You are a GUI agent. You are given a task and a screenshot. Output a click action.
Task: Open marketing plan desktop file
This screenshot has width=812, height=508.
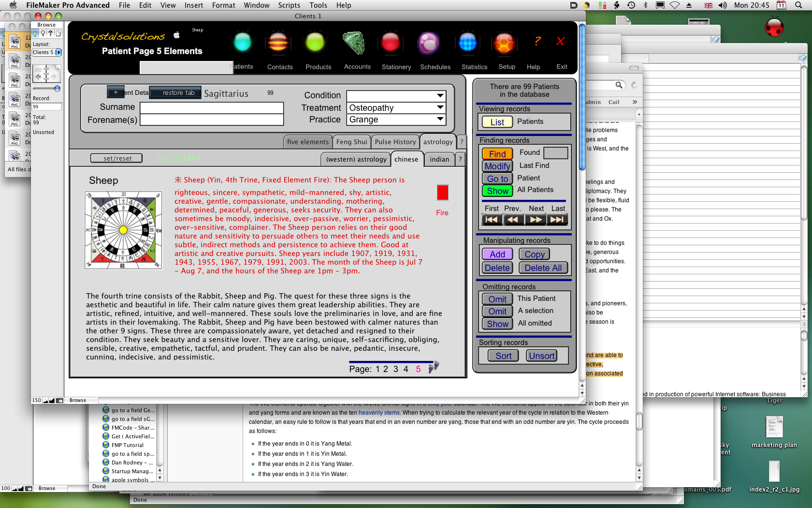point(774,432)
